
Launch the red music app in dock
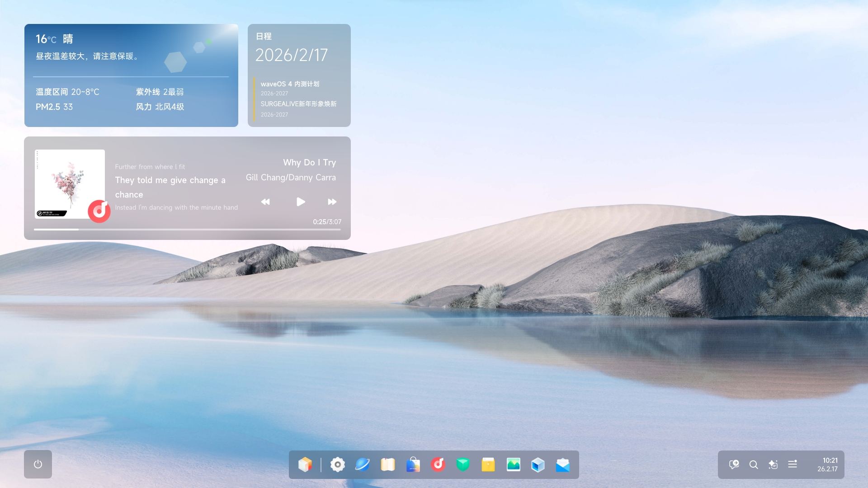pyautogui.click(x=438, y=465)
